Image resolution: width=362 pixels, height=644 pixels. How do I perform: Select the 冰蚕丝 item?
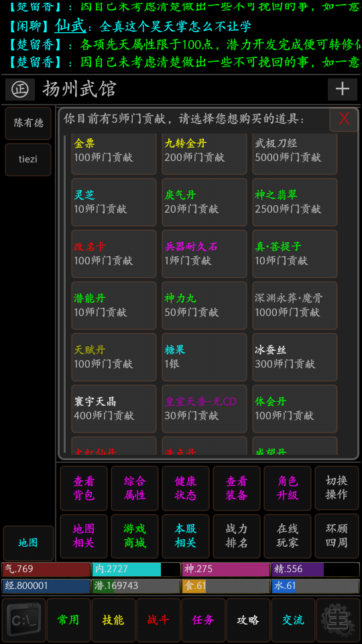click(295, 358)
